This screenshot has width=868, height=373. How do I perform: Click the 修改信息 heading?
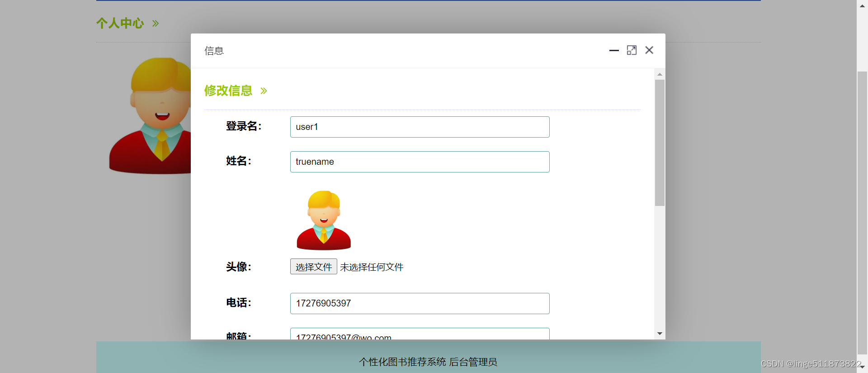pos(228,91)
